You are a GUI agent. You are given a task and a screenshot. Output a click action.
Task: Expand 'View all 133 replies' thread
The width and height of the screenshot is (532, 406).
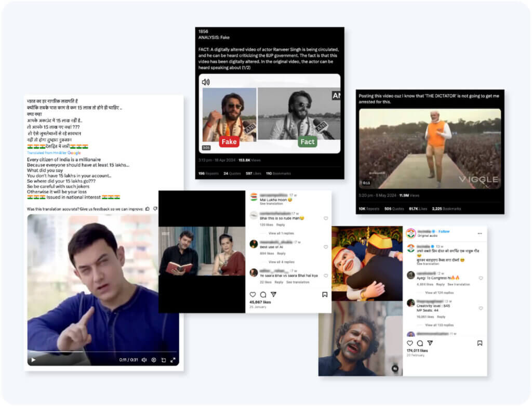coord(440,324)
